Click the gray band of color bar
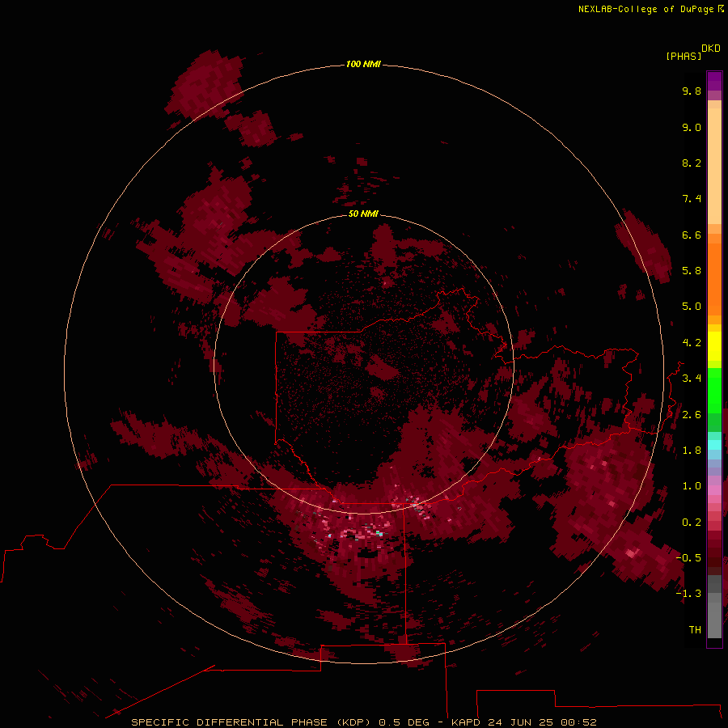 pyautogui.click(x=714, y=606)
